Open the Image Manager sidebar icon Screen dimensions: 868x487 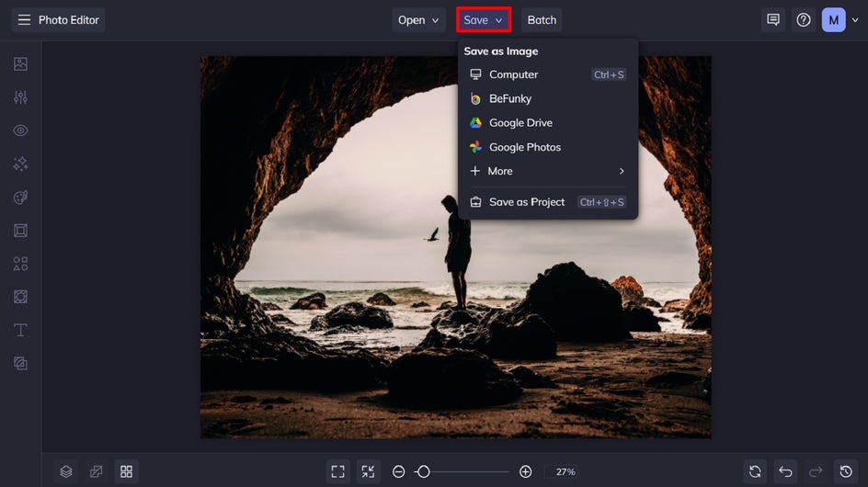pos(20,63)
